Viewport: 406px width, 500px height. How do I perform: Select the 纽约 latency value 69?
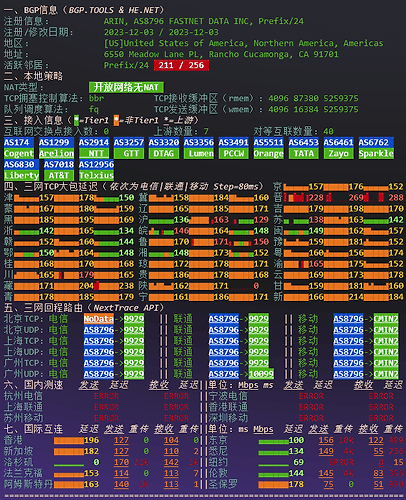299,462
